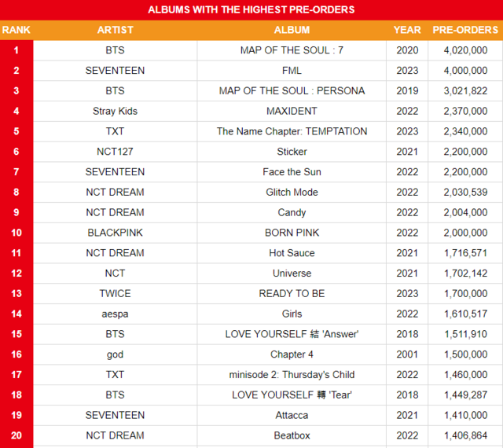This screenshot has height=448, width=503.
Task: Click the pre-orders value 1,449,287
Action: 465,395
